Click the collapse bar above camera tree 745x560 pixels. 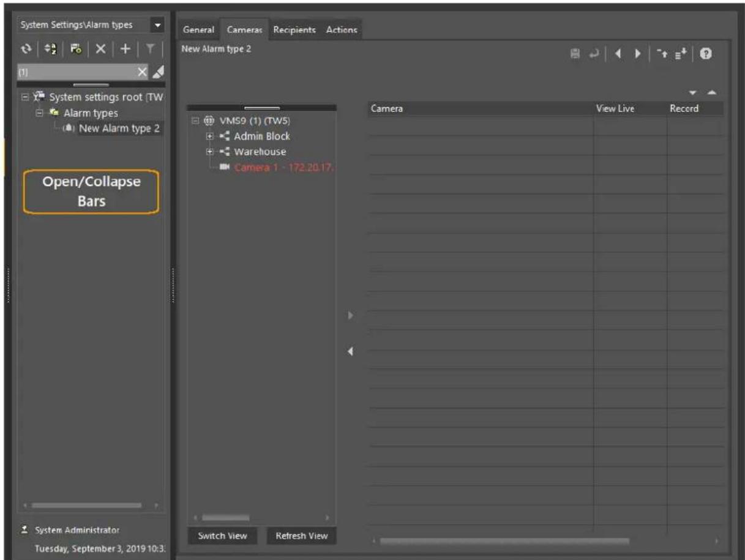click(x=261, y=108)
